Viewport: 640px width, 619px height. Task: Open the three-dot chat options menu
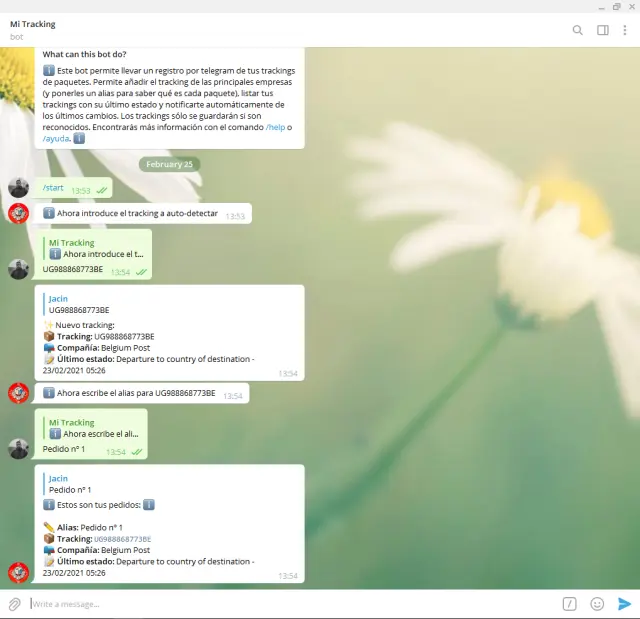(x=626, y=30)
